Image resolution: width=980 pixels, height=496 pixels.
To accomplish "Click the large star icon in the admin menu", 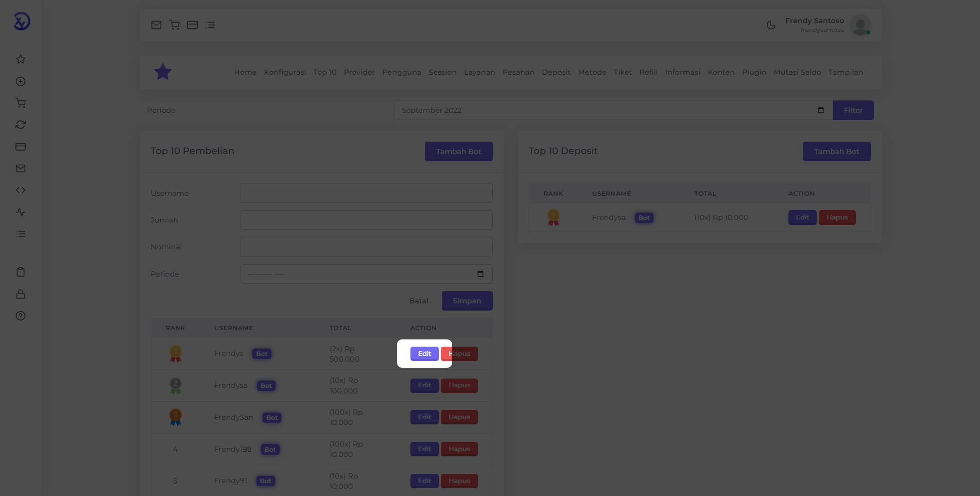I will (163, 72).
